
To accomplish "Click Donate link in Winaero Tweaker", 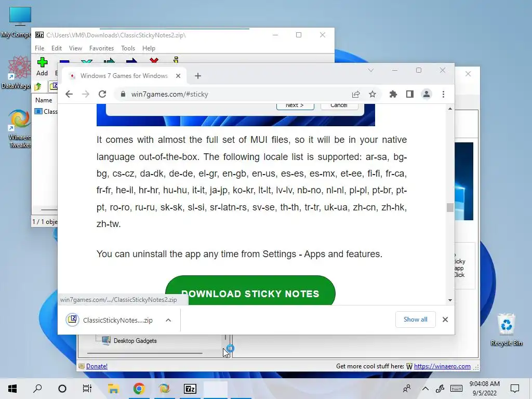I will [x=97, y=366].
